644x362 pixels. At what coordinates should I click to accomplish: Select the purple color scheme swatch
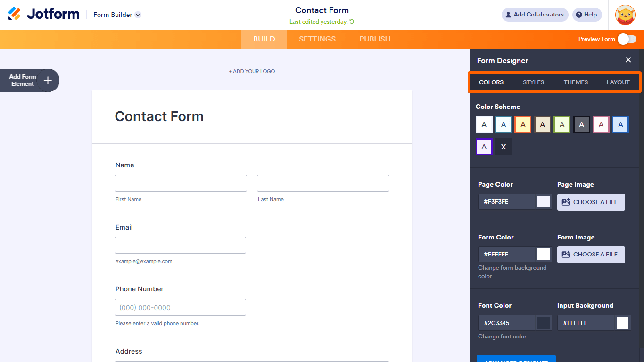pyautogui.click(x=484, y=147)
